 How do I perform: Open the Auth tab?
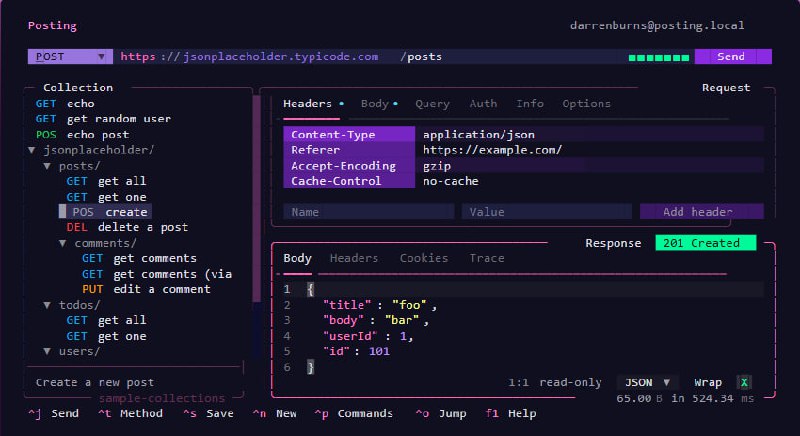483,104
